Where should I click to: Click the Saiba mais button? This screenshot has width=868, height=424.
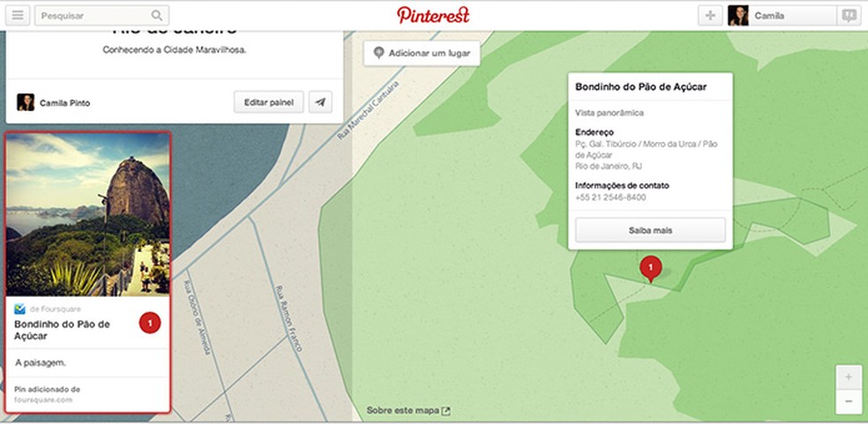[x=650, y=230]
